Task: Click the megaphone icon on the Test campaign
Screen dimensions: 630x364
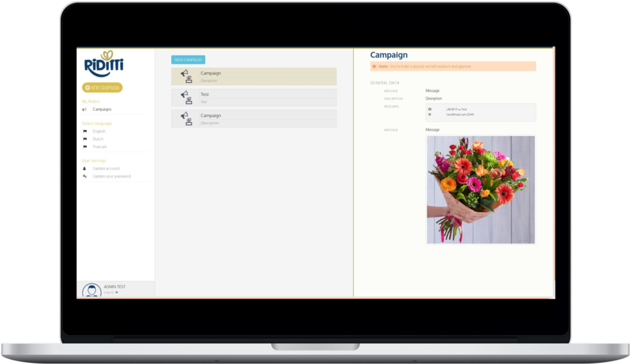Action: (185, 97)
